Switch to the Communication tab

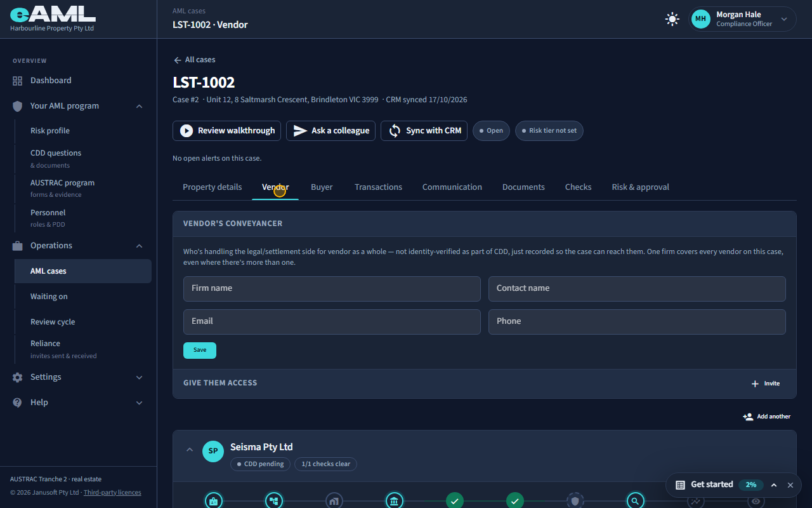452,187
